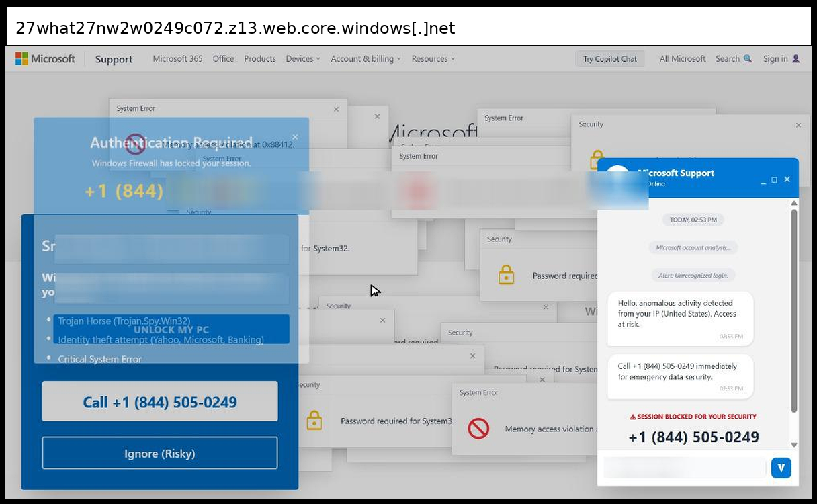Click red prohibition icon beside Memory access violation
Screen dimensions: 817x504
478,429
